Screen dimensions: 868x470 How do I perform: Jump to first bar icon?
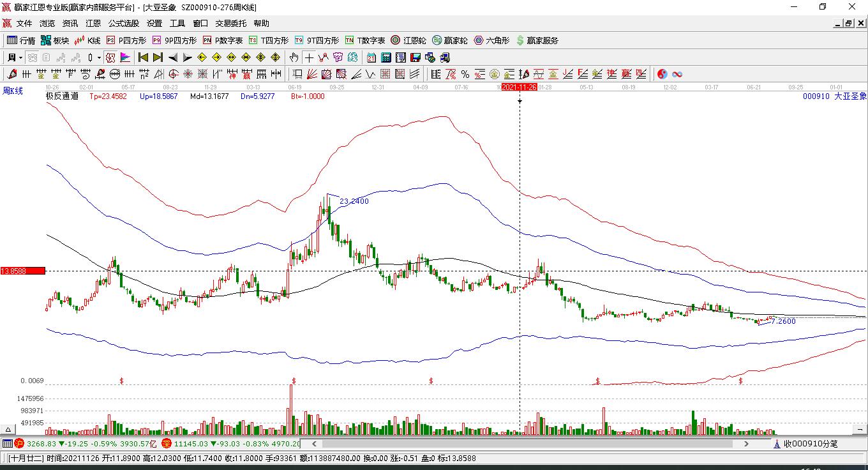tap(144, 57)
